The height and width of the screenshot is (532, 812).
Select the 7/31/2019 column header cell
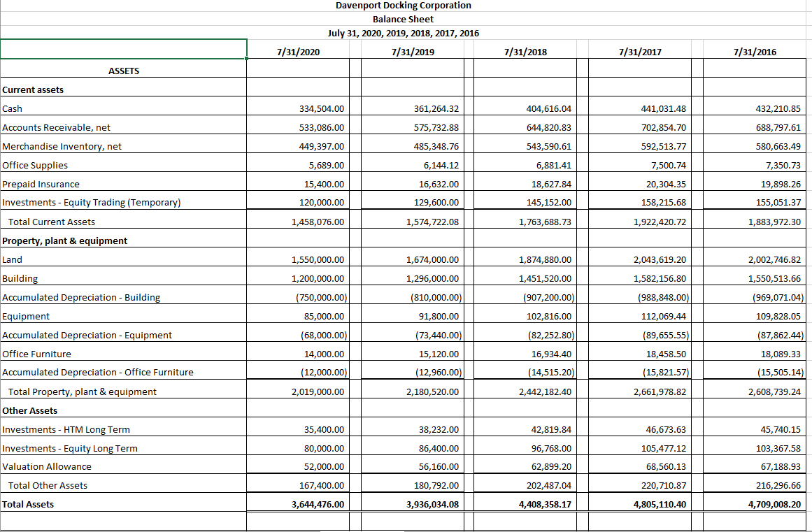tap(412, 52)
